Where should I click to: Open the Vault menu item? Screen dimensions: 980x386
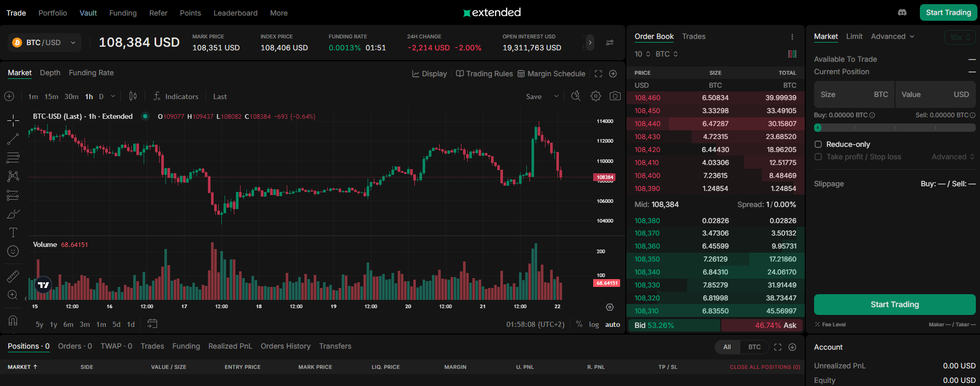click(x=88, y=13)
